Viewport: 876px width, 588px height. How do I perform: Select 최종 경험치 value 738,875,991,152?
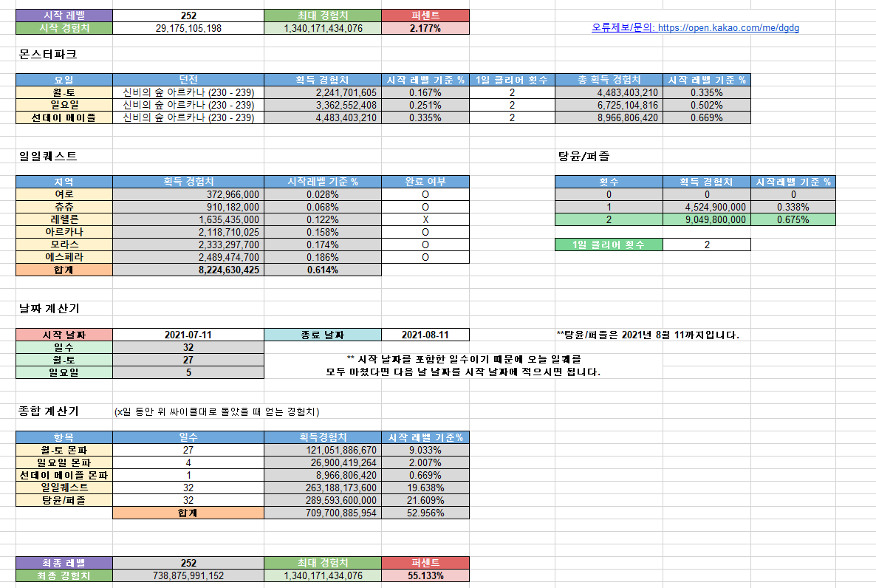tap(188, 575)
